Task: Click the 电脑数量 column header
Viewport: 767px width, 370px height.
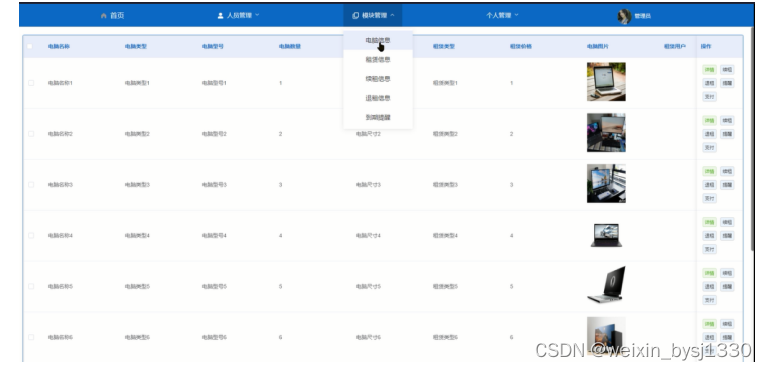Action: click(290, 46)
